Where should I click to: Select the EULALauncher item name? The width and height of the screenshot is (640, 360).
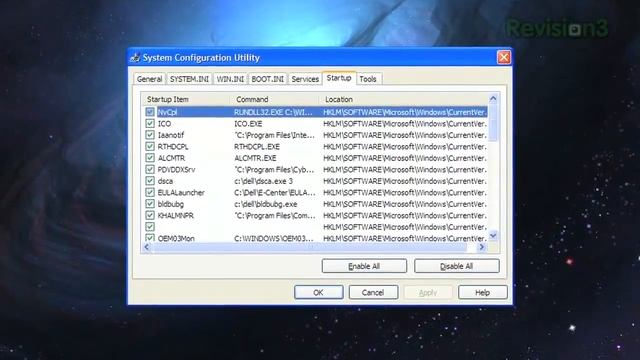point(181,192)
